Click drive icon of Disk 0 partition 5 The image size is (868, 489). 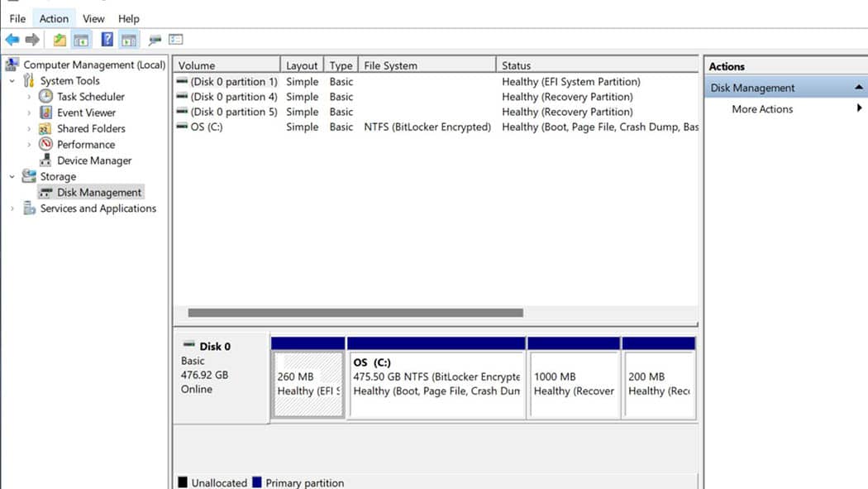click(x=182, y=112)
